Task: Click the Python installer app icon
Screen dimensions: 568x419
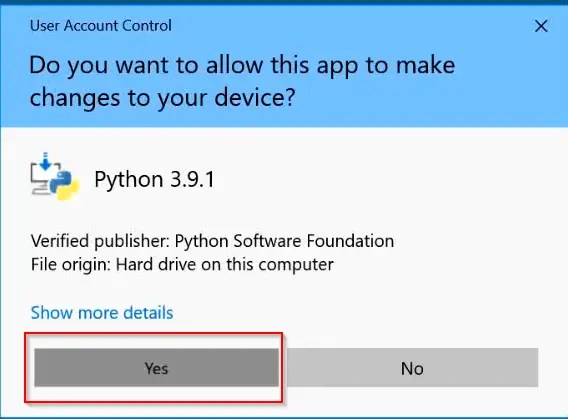Action: [x=55, y=176]
